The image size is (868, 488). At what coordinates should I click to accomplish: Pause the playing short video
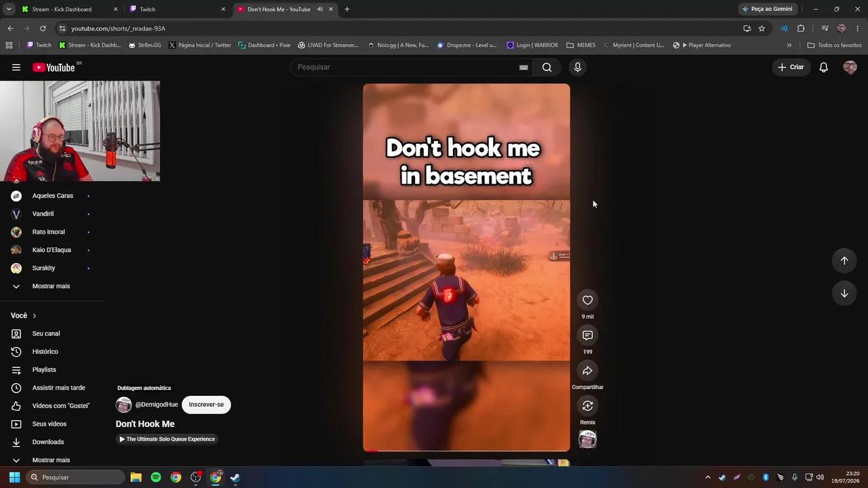(x=467, y=268)
